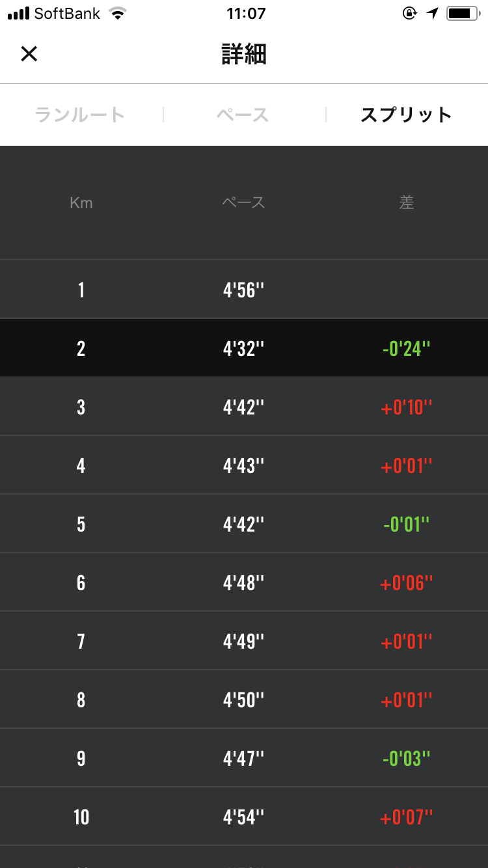Tap the 4'42'' pace for kilometer 3
Viewport: 488px width, 868px height.
coord(244,407)
